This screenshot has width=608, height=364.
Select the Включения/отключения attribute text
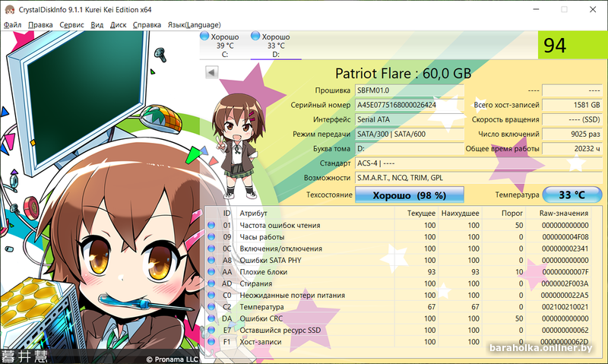click(x=280, y=248)
